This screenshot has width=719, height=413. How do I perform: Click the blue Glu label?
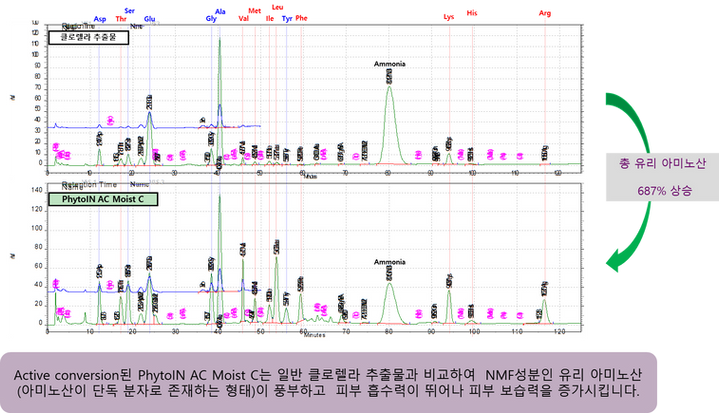coord(149,19)
